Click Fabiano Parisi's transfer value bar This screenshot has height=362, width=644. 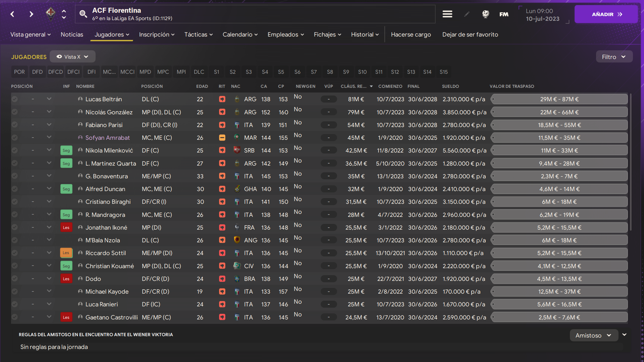point(559,125)
